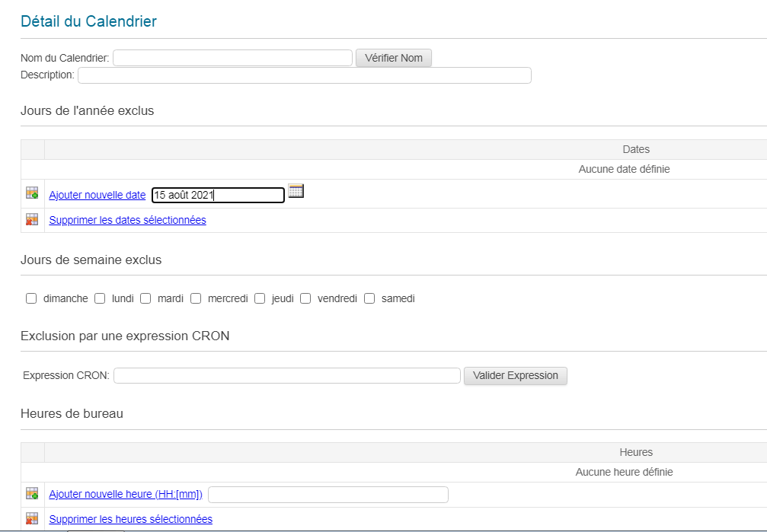Click inside the Expression CRON input field
Viewport: 767px width, 532px height.
[286, 375]
